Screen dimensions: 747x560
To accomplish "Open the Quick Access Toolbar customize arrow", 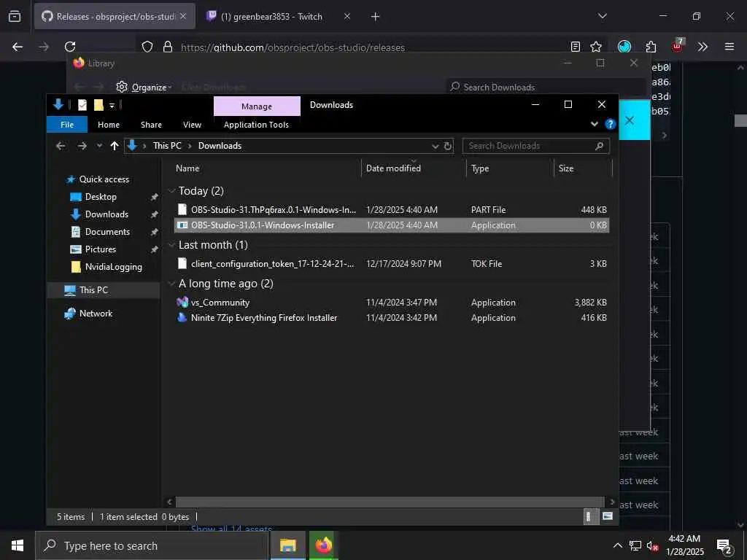I will pos(112,105).
